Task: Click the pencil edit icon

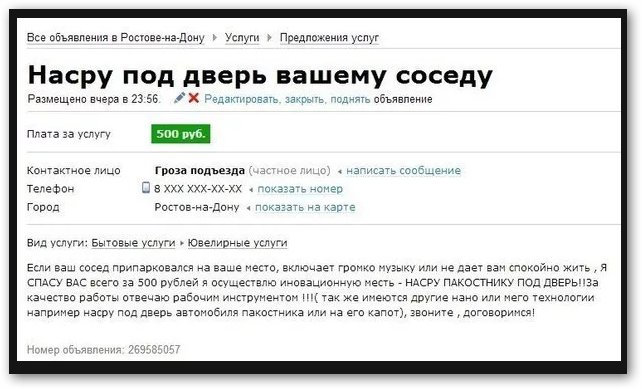Action: point(179,98)
